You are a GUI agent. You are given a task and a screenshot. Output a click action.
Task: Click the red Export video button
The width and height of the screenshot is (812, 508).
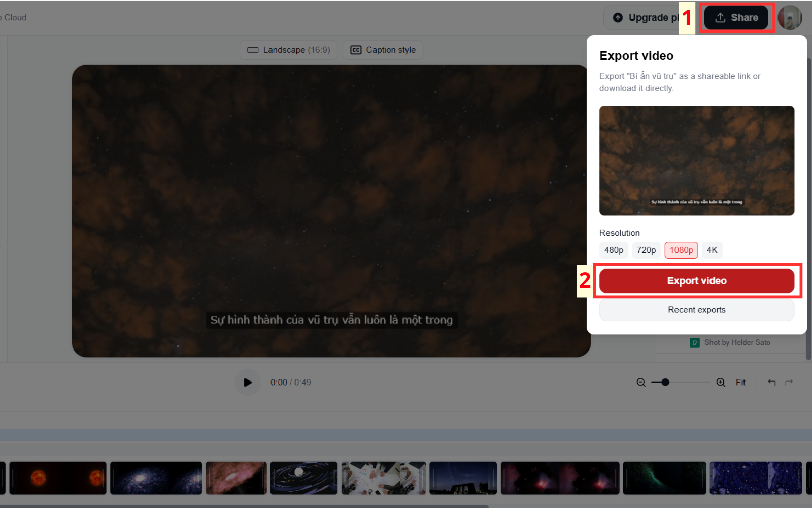pos(697,281)
